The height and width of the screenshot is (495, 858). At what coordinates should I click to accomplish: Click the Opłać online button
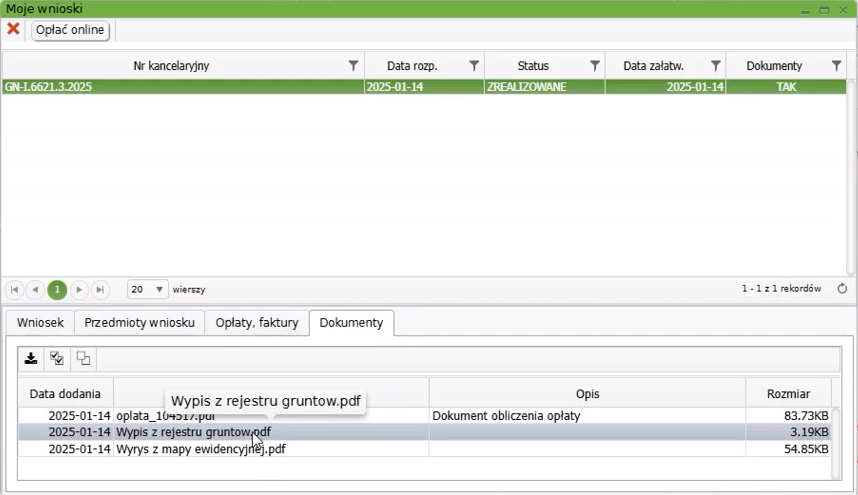[70, 30]
